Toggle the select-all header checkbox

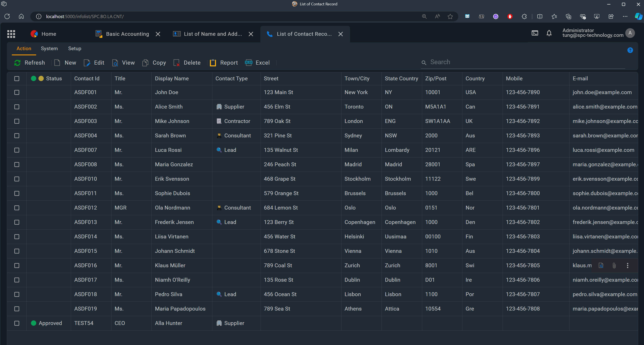pyautogui.click(x=17, y=79)
